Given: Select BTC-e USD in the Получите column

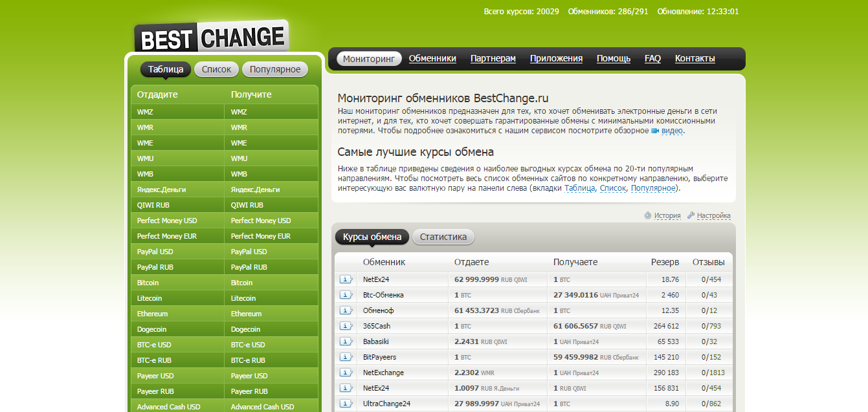Looking at the screenshot, I should (271, 345).
